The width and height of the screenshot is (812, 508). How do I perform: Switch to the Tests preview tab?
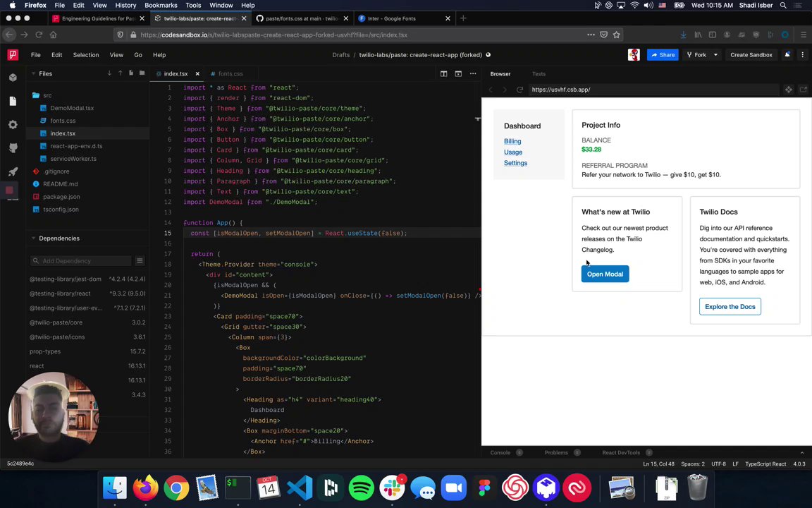coord(539,73)
